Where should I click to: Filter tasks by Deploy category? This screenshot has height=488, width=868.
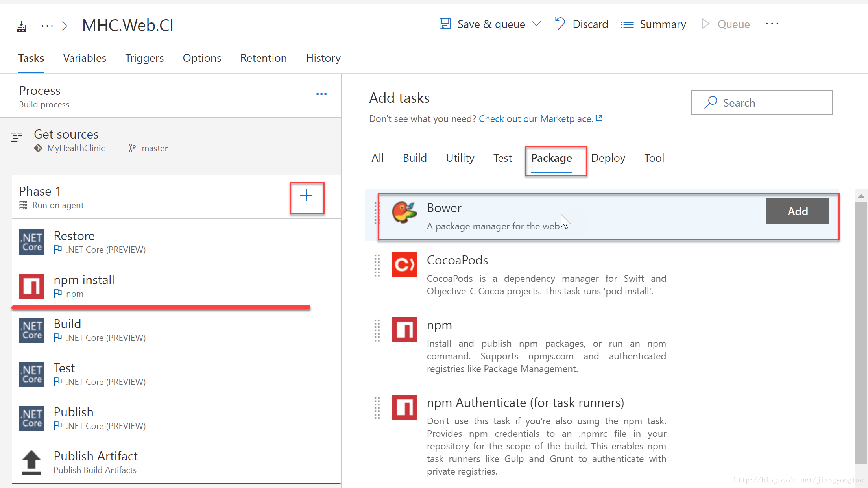coord(608,158)
